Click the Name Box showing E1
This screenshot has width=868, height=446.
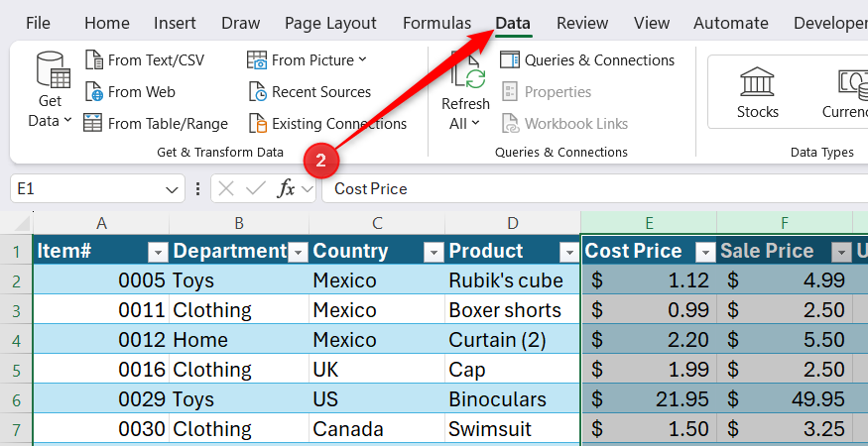pyautogui.click(x=88, y=188)
